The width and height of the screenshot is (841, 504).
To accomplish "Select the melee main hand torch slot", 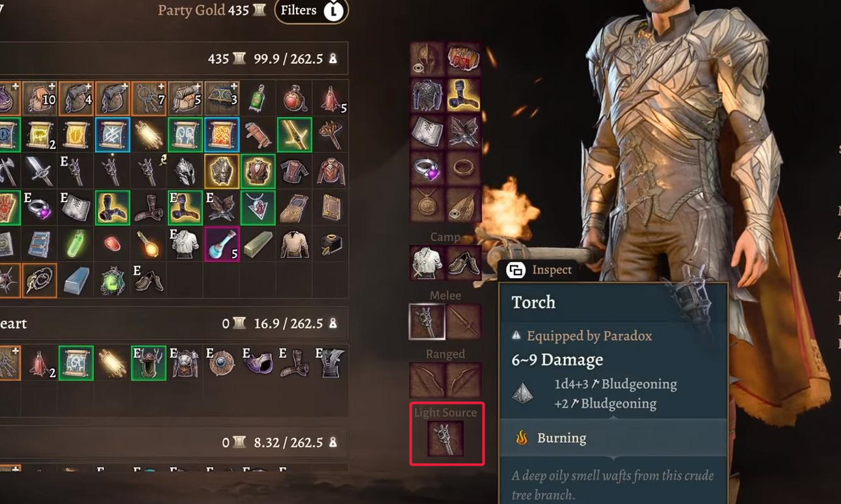I will point(427,321).
